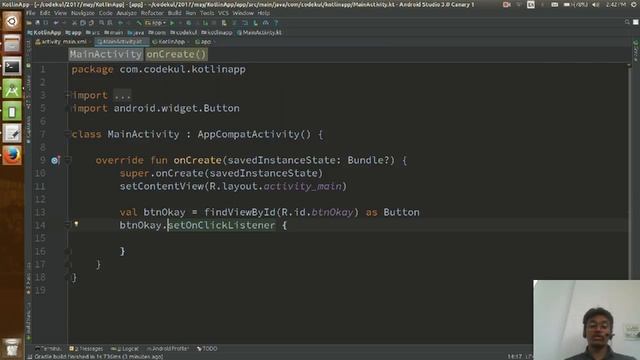Image resolution: width=640 pixels, height=360 pixels.
Task: Click AppCompatActivity in class declaration
Action: click(x=248, y=134)
